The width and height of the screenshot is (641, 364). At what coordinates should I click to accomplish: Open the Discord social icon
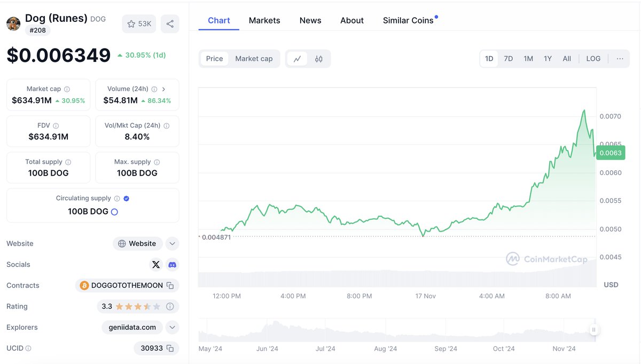172,264
